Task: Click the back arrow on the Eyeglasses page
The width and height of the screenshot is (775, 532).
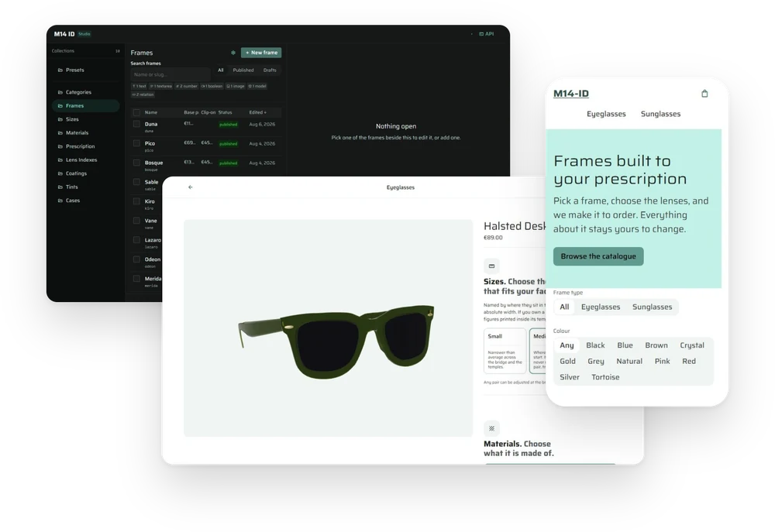Action: [191, 187]
